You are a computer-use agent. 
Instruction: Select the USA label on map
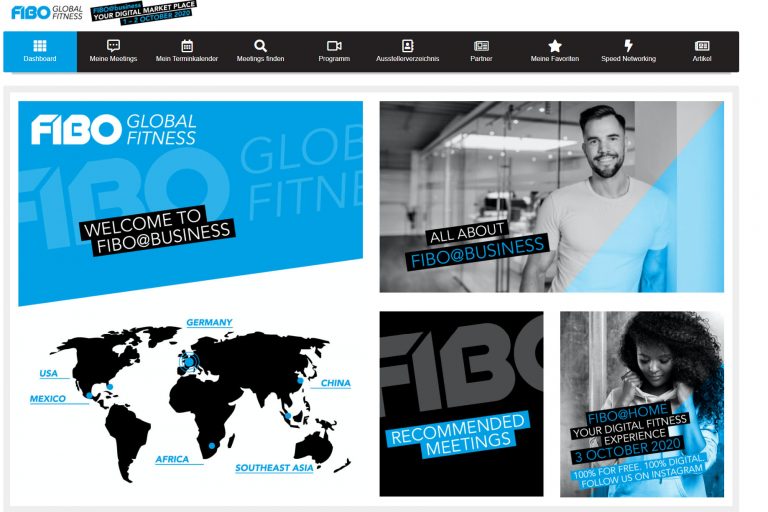(x=48, y=374)
